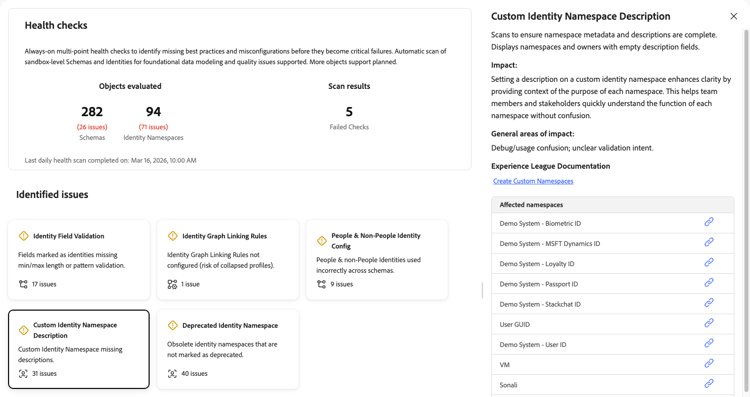Click the 26 issues schemas count
The height and width of the screenshot is (397, 750).
92,127
